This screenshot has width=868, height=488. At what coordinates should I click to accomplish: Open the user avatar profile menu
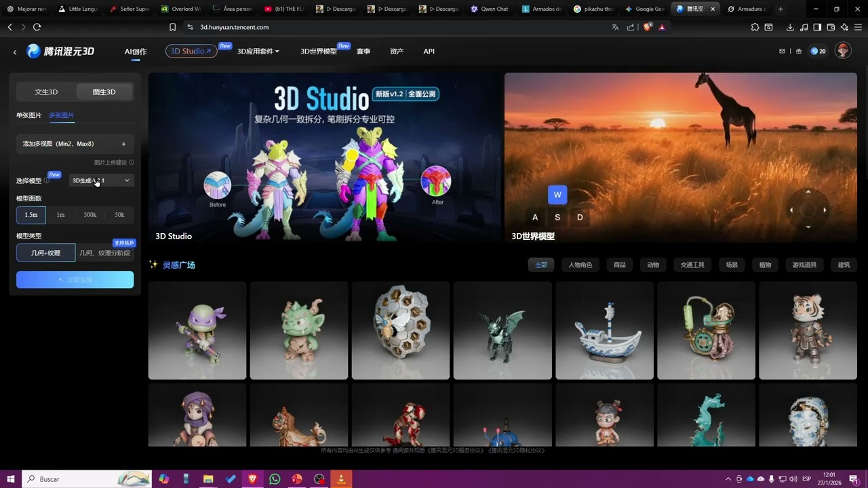tap(843, 51)
